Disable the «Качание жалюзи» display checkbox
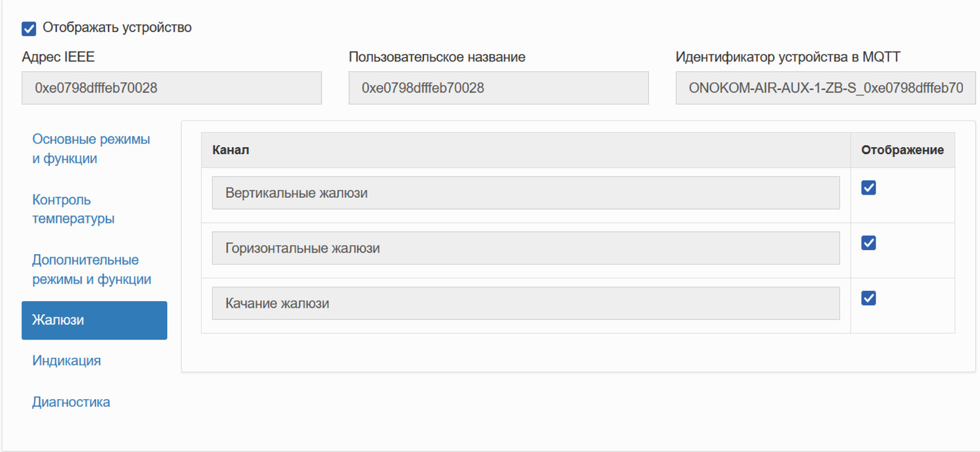This screenshot has width=980, height=452. coord(868,298)
